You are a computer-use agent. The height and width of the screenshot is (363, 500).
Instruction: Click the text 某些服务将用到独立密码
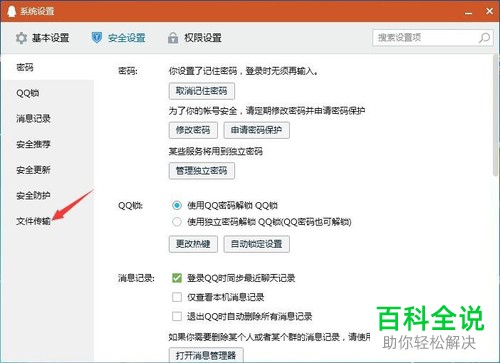(x=215, y=152)
